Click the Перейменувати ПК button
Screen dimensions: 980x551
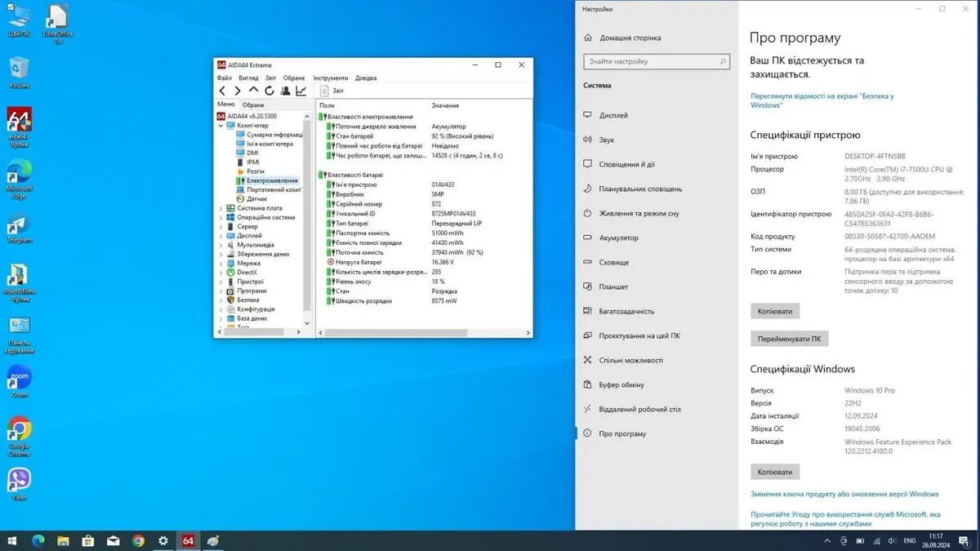[789, 339]
